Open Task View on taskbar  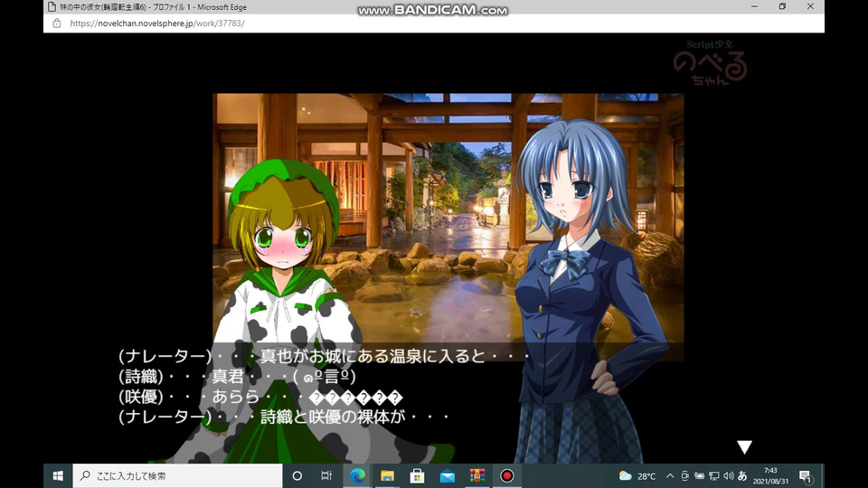point(326,476)
